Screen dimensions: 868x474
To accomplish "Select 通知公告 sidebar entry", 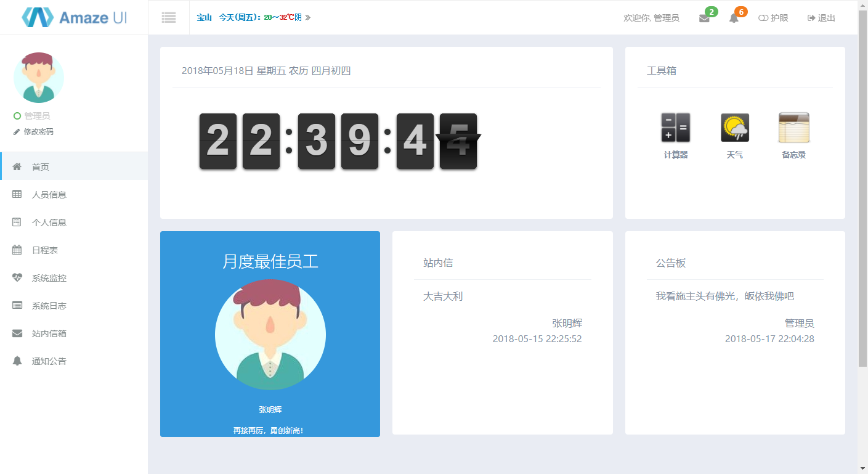I will pos(49,361).
